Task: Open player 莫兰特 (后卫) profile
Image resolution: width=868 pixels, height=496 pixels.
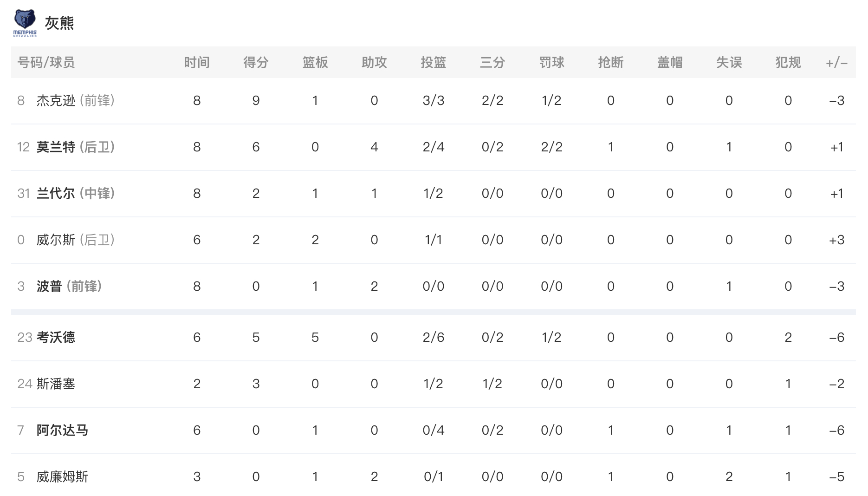Action: [x=76, y=147]
